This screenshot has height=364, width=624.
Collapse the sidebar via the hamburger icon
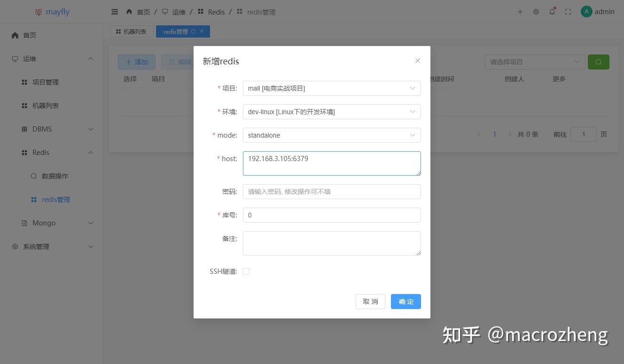114,12
